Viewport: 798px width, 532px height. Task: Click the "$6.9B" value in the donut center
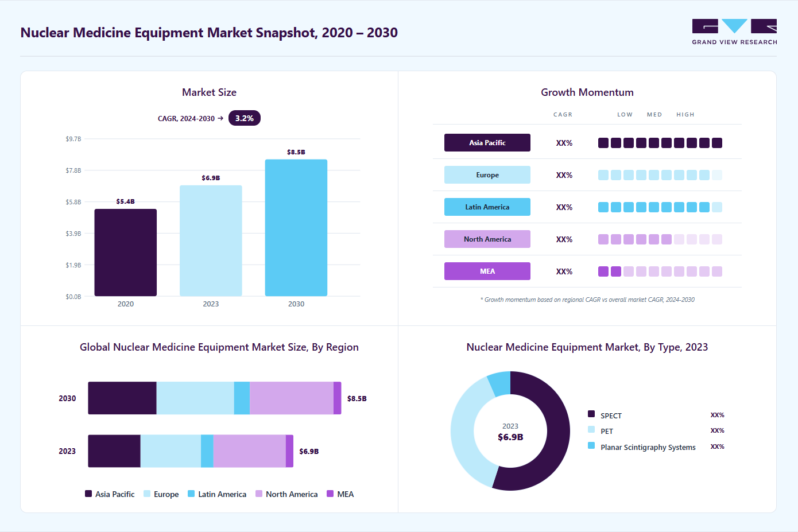point(510,437)
